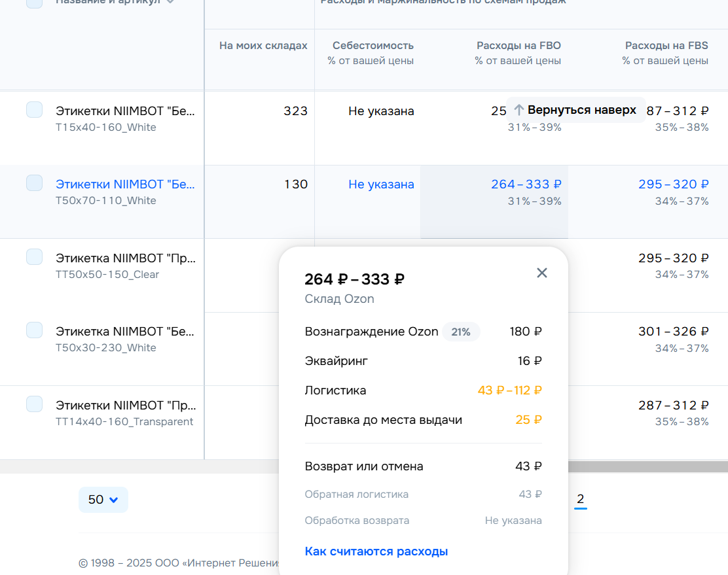Click 'Доставка до места выдачи' amount 25 ₽

point(529,420)
